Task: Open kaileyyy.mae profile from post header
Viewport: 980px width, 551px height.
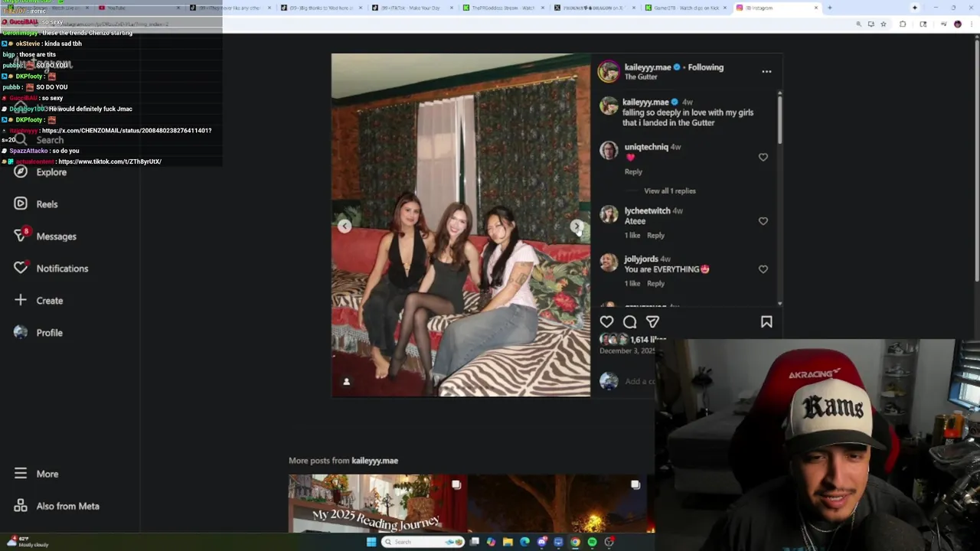Action: [x=648, y=67]
